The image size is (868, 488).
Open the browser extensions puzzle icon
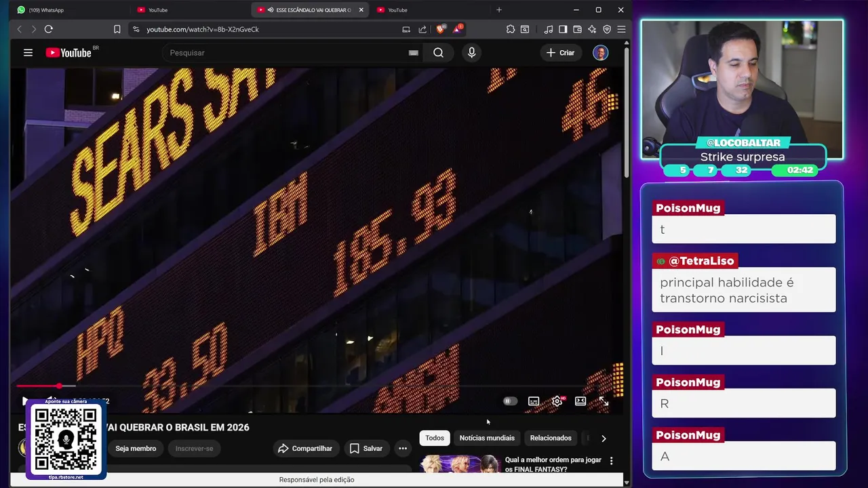(x=511, y=29)
